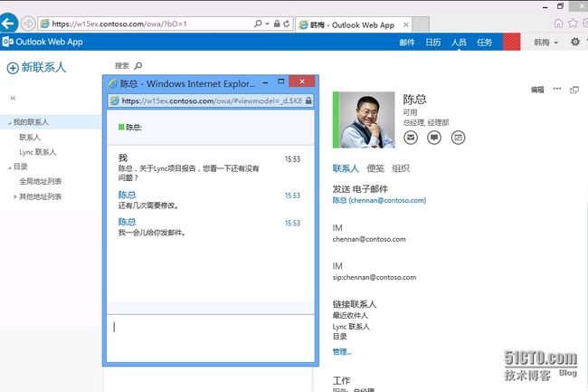
Task: Select 联系人 folder in left tree
Action: tap(30, 138)
